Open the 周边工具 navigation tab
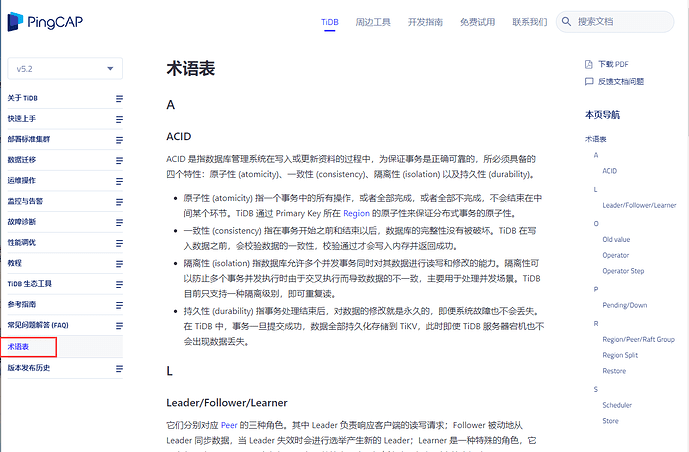689x452 pixels. pos(373,22)
